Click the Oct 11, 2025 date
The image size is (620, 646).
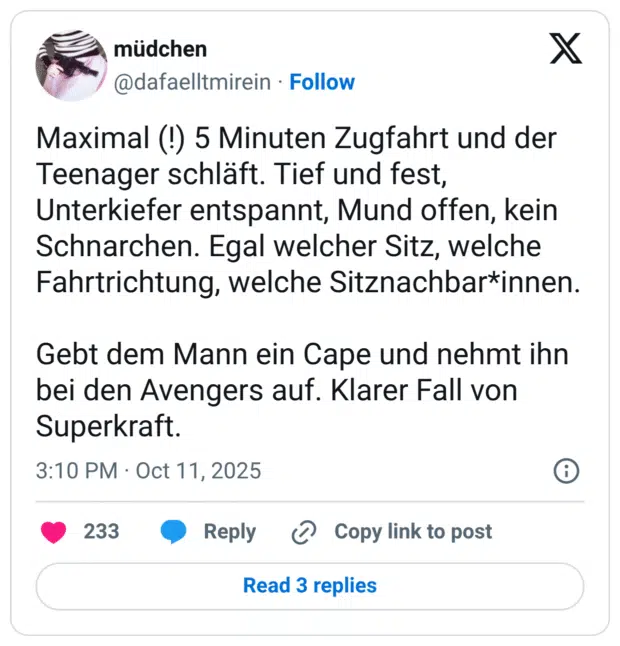point(198,470)
